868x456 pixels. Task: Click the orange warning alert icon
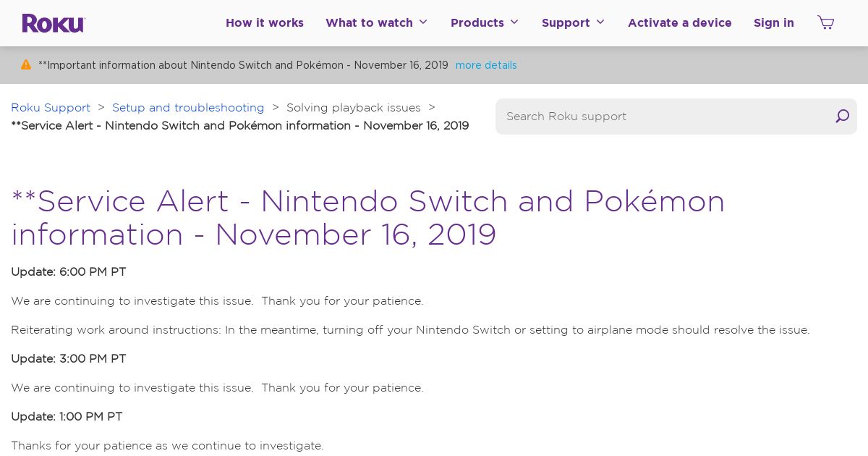tap(26, 64)
